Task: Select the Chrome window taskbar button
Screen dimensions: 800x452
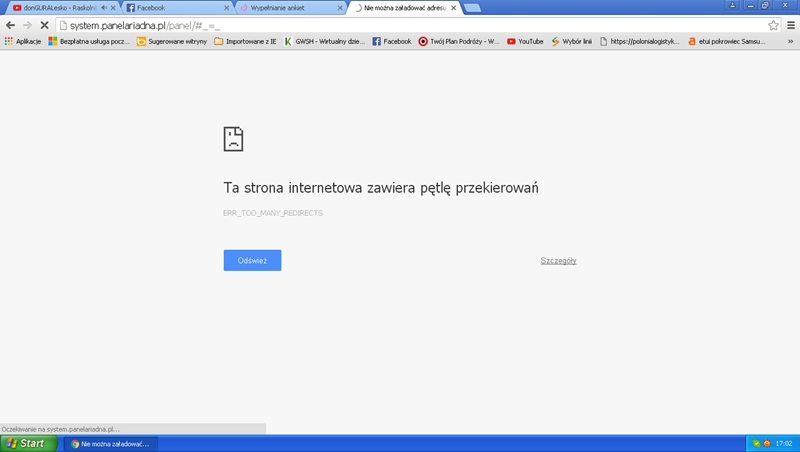Action: pyautogui.click(x=108, y=443)
